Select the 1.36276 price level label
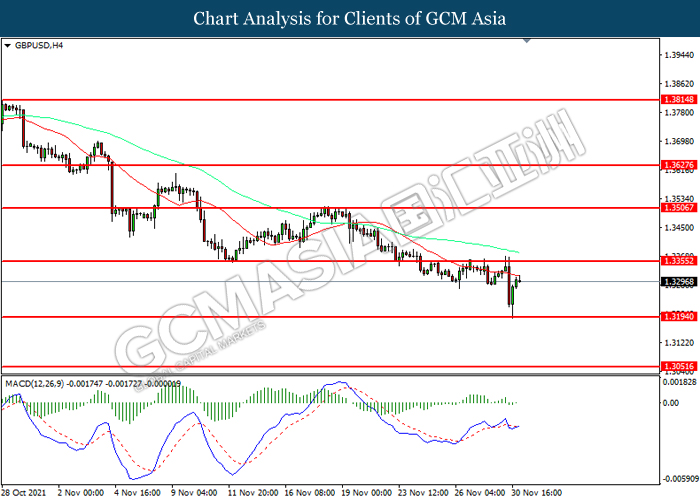Viewport: 700px width, 500px height. pyautogui.click(x=679, y=165)
